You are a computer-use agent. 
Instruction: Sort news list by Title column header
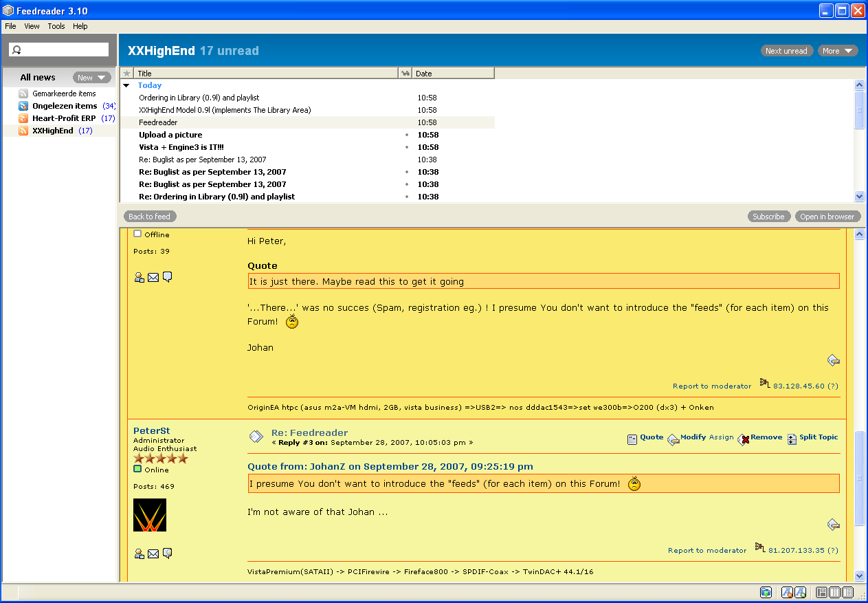265,74
